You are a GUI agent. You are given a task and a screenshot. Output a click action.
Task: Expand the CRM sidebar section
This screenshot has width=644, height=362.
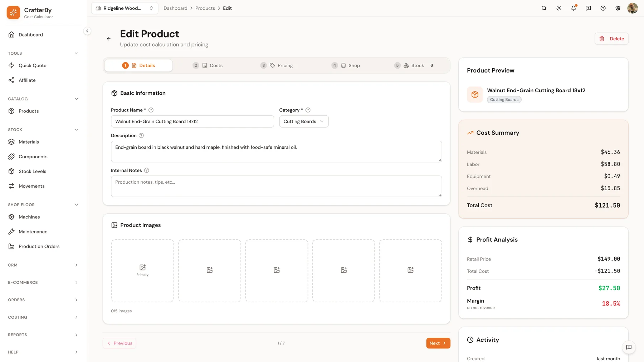pyautogui.click(x=43, y=265)
